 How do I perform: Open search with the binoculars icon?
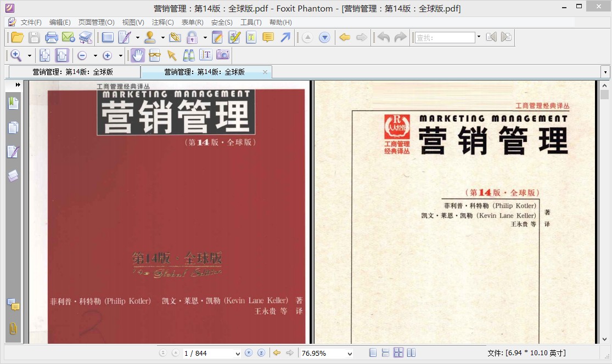[x=189, y=55]
